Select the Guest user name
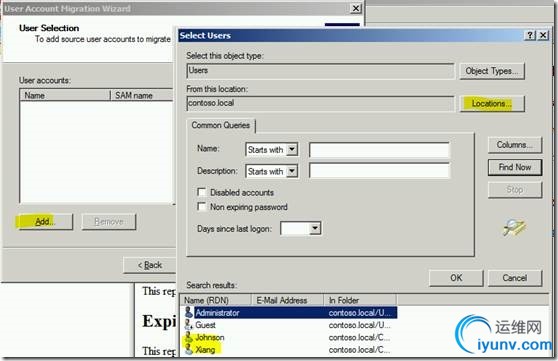This screenshot has width=558, height=361. 205,325
